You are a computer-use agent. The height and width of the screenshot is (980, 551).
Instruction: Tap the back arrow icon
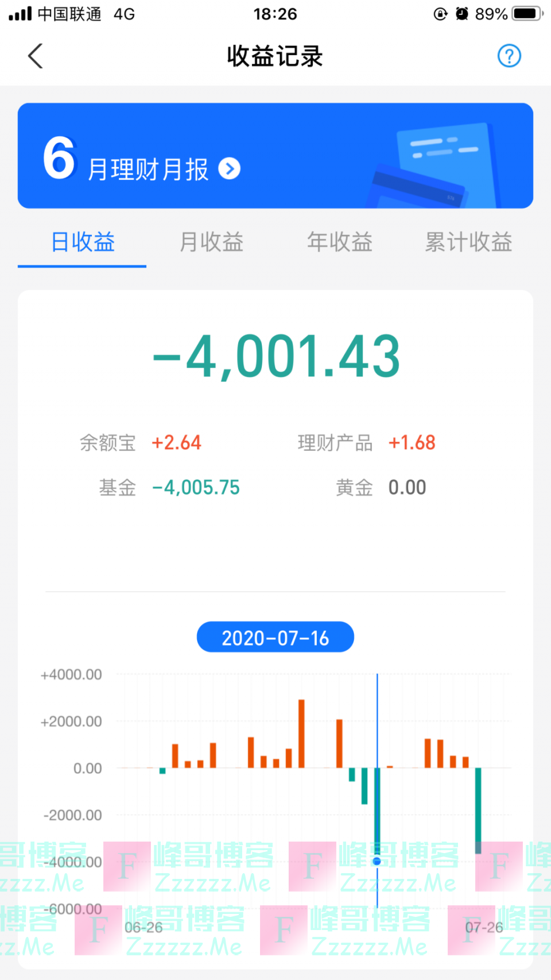(x=36, y=56)
